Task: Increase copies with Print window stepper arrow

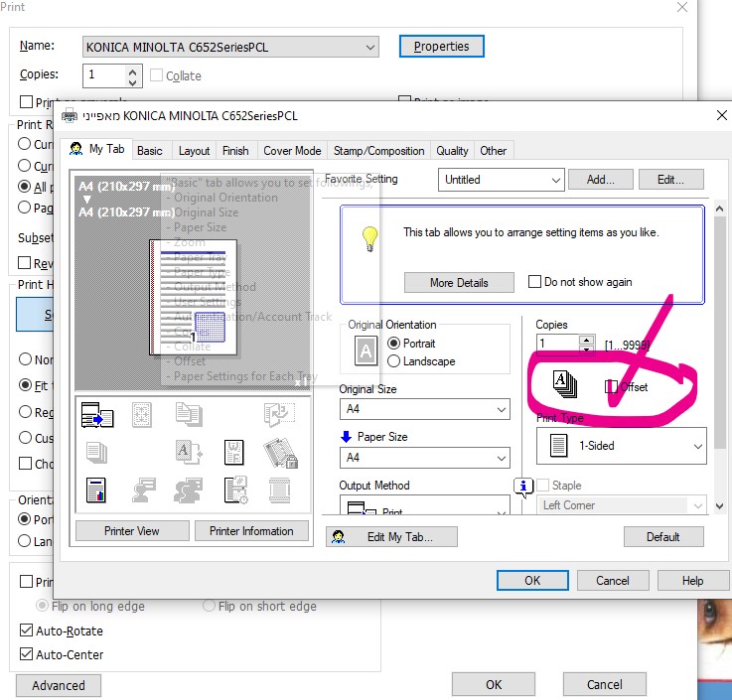Action: click(132, 71)
